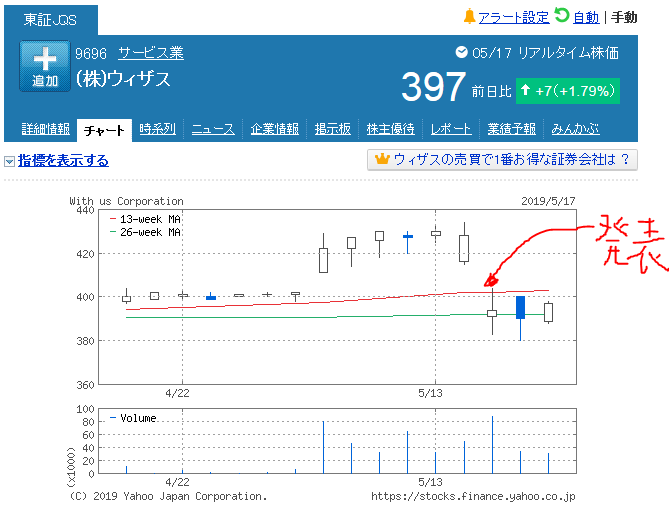The image size is (669, 512).
Task: Open the レポート tab
Action: [451, 129]
